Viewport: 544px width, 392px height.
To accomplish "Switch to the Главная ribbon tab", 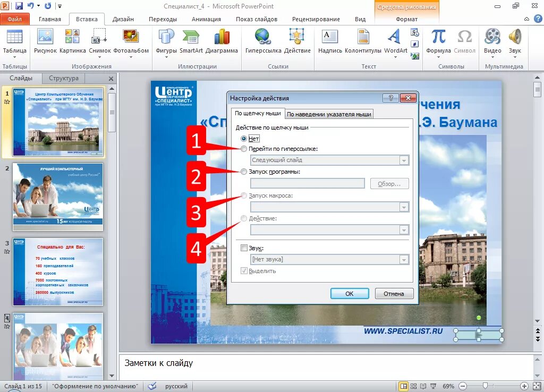I will 49,19.
